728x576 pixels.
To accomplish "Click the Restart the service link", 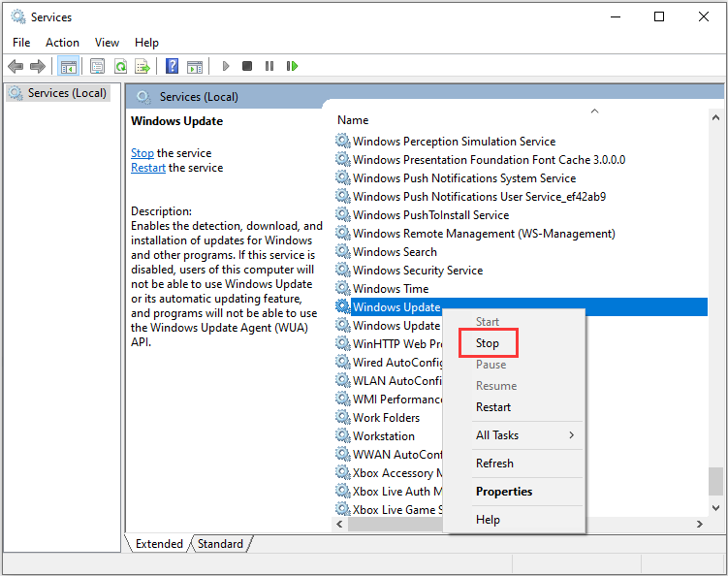I will point(148,167).
